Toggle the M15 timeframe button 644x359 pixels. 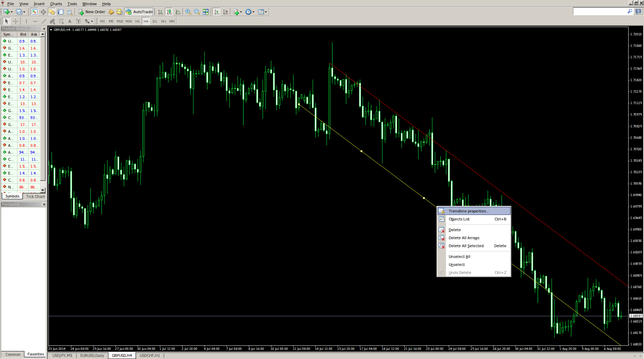click(120, 21)
